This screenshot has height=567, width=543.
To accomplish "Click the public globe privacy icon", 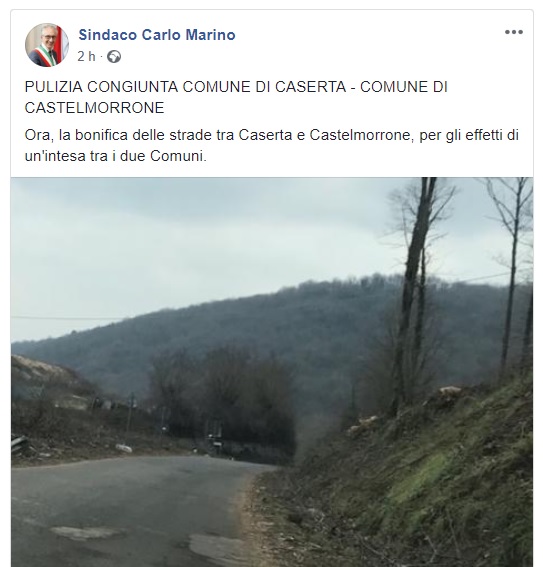I will point(114,57).
